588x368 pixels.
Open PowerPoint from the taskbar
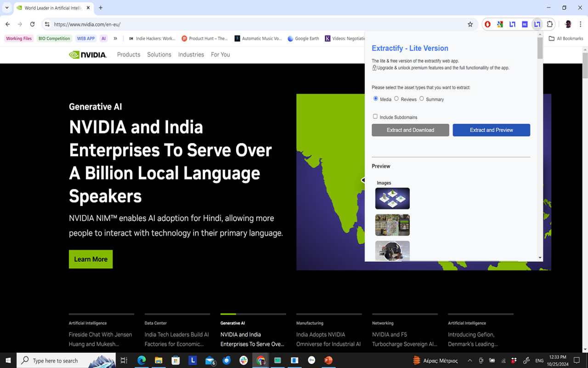pyautogui.click(x=328, y=361)
